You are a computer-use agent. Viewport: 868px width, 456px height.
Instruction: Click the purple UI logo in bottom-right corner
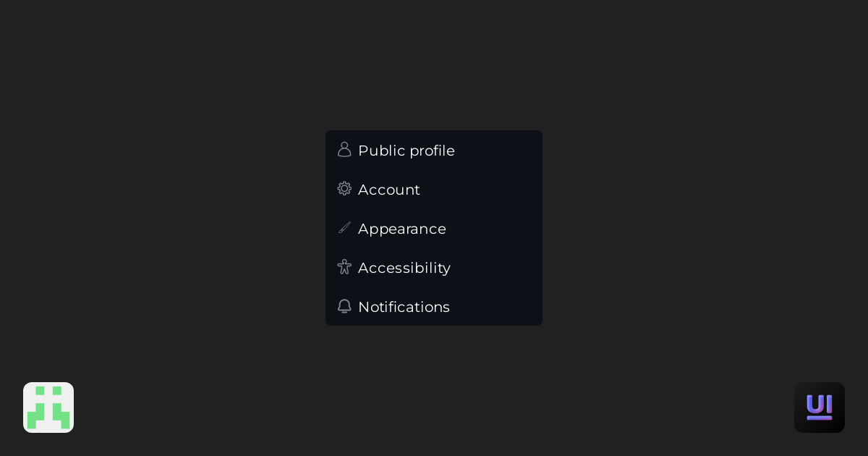(819, 407)
